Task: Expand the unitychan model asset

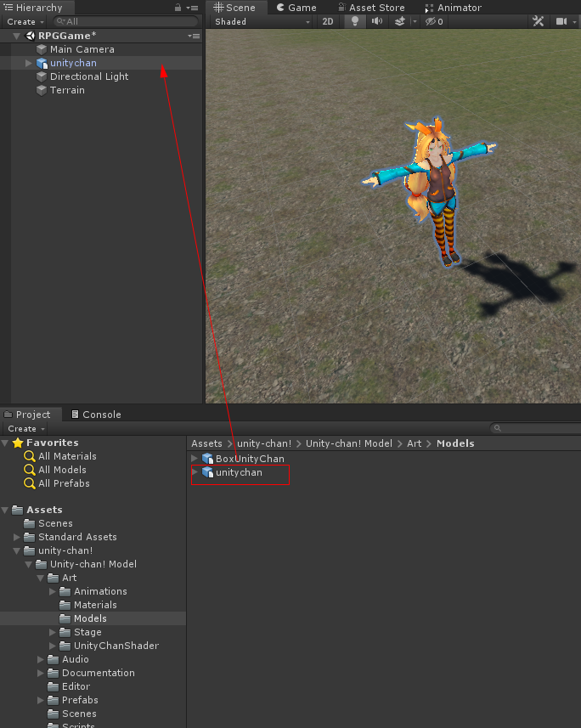Action: pyautogui.click(x=195, y=472)
